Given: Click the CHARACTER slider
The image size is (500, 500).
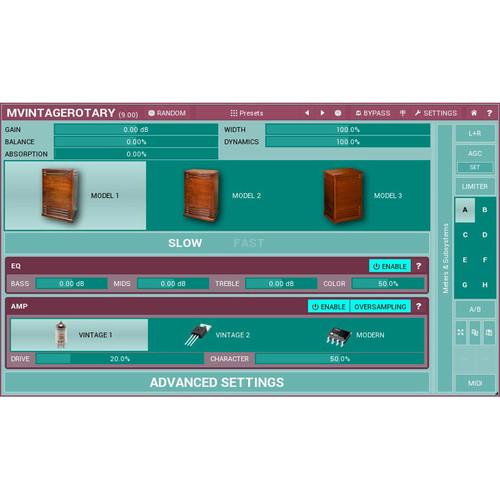Looking at the screenshot, I should click(340, 359).
